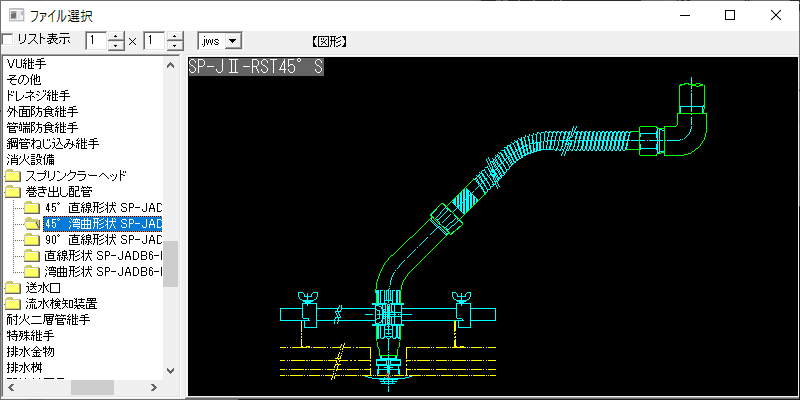Open the jws file type dropdown
Image resolution: width=800 pixels, height=400 pixels.
[x=233, y=41]
